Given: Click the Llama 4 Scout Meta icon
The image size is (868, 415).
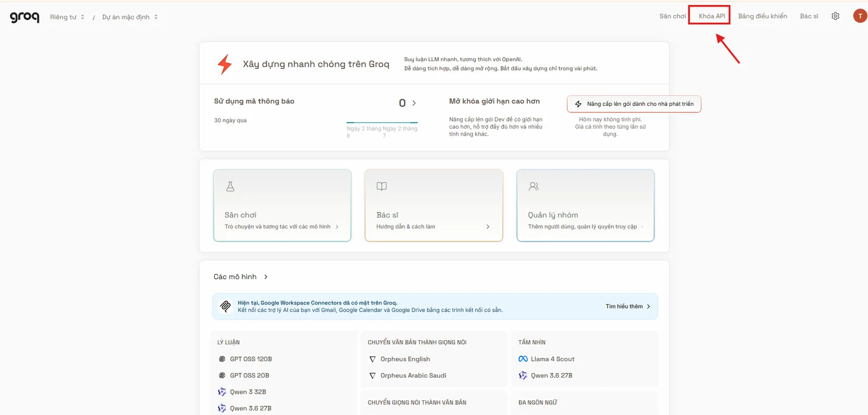Looking at the screenshot, I should (x=523, y=359).
